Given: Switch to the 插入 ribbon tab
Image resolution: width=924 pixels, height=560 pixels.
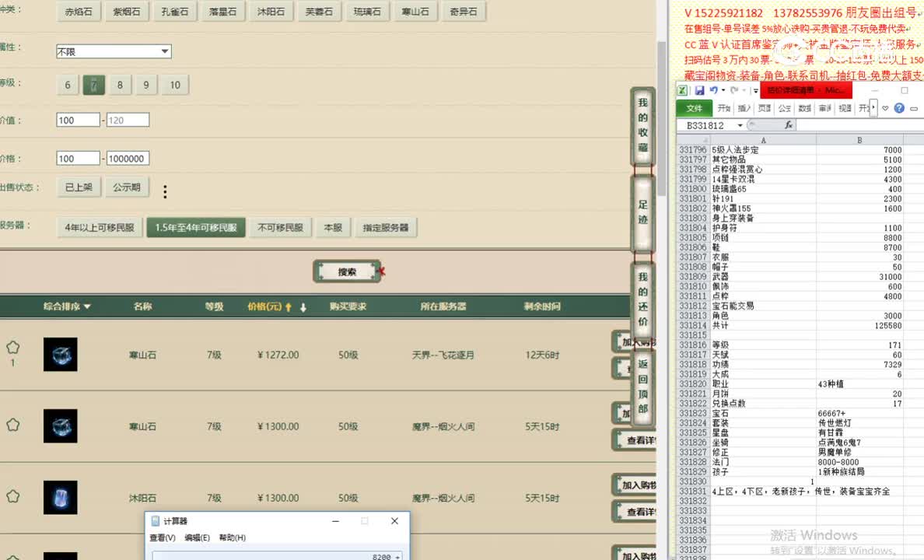Looking at the screenshot, I should click(744, 108).
